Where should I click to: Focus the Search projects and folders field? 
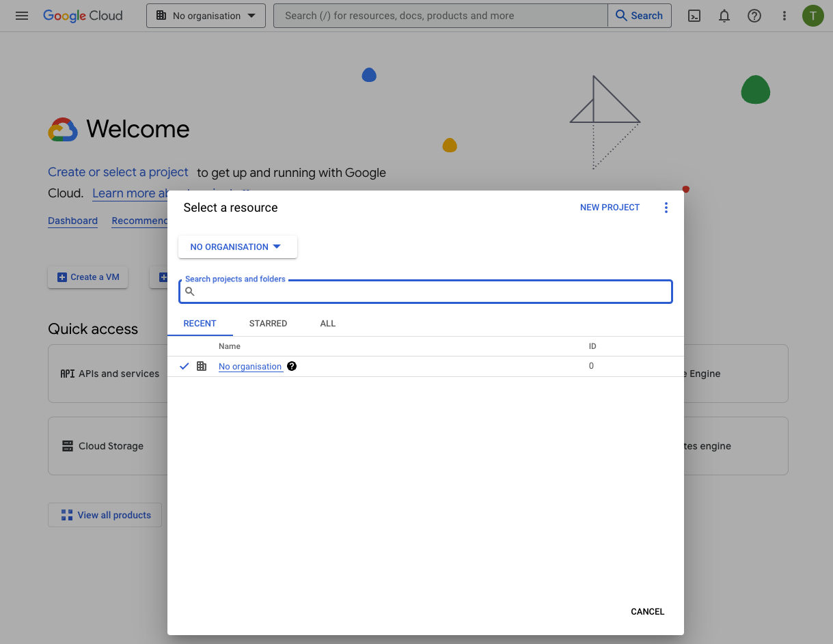pos(431,292)
